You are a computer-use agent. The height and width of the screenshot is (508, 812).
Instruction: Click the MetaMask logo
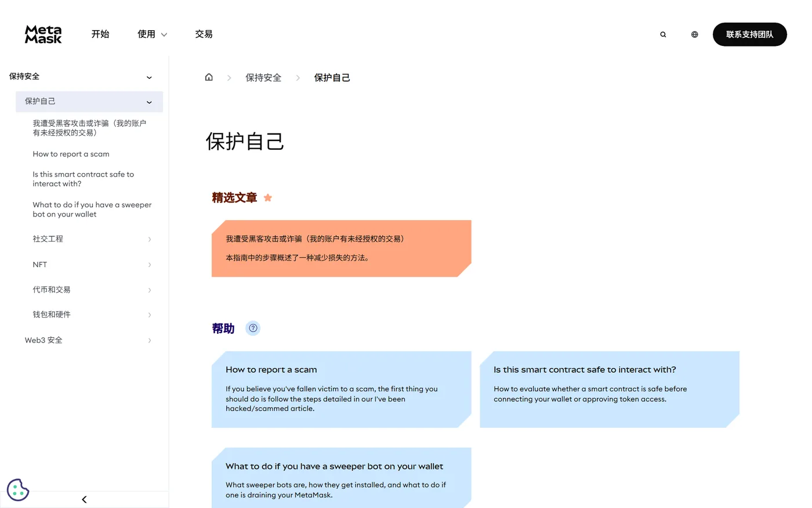point(43,34)
